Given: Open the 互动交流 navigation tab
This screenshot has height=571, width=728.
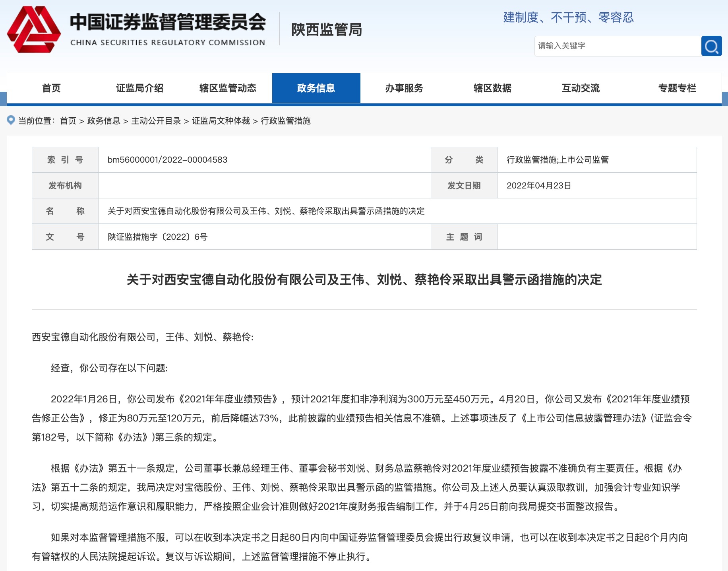Looking at the screenshot, I should click(581, 88).
